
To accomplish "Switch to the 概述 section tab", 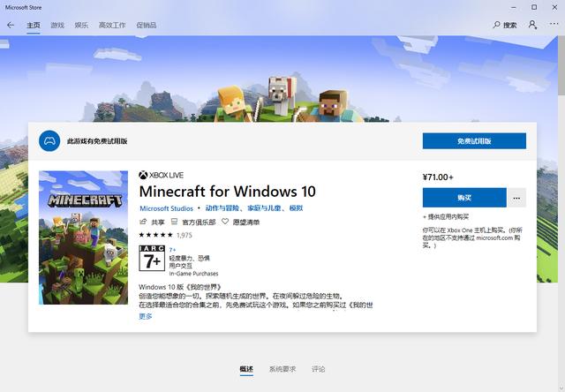I will pos(246,369).
